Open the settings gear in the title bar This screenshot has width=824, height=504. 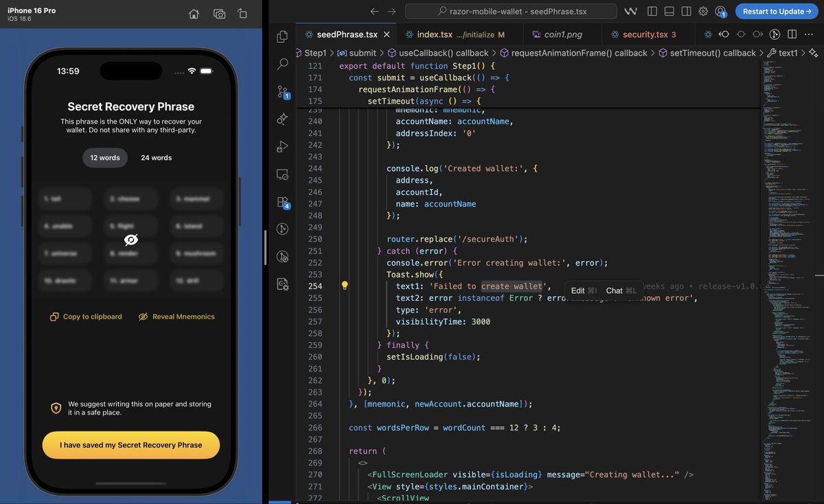703,12
